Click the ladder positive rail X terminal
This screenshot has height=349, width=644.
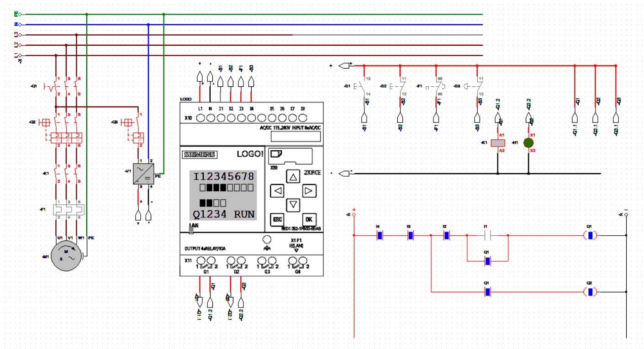[x=354, y=214]
